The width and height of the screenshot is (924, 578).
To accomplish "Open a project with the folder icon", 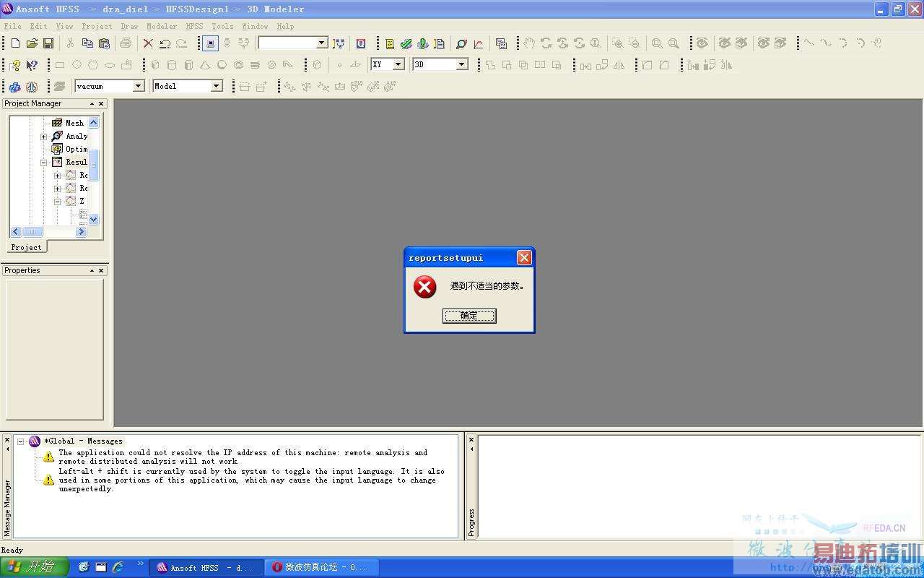I will coord(32,43).
